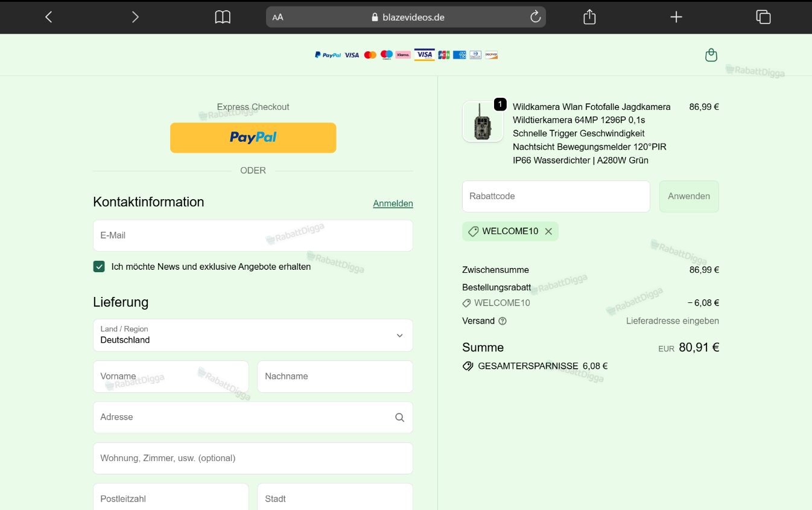This screenshot has width=812, height=510.
Task: Click the Wohnung, Zimmer optional field
Action: 253,458
